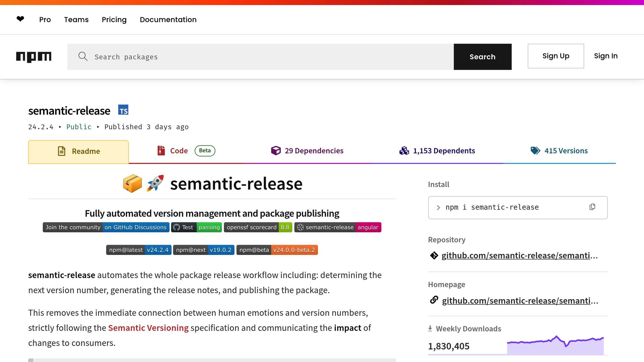Click the weekly downloads sparkline chart
644x362 pixels.
(x=555, y=345)
